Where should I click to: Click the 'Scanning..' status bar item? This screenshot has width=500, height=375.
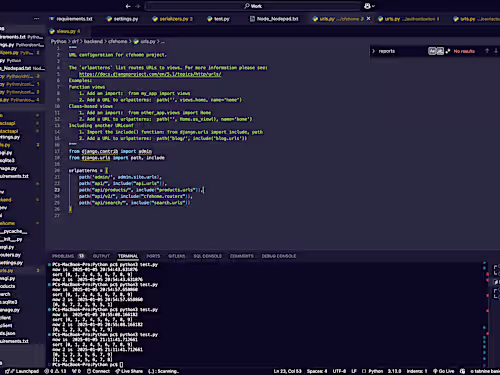pyautogui.click(x=164, y=371)
